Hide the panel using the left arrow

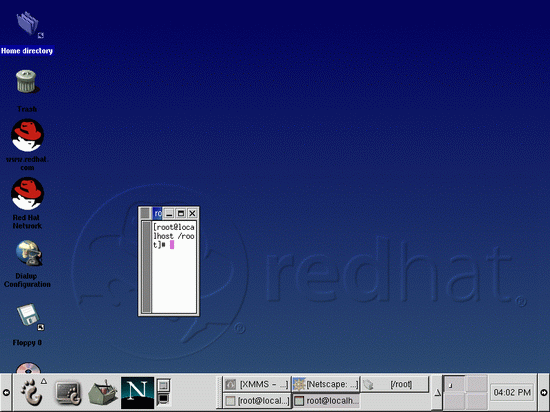click(x=6, y=392)
